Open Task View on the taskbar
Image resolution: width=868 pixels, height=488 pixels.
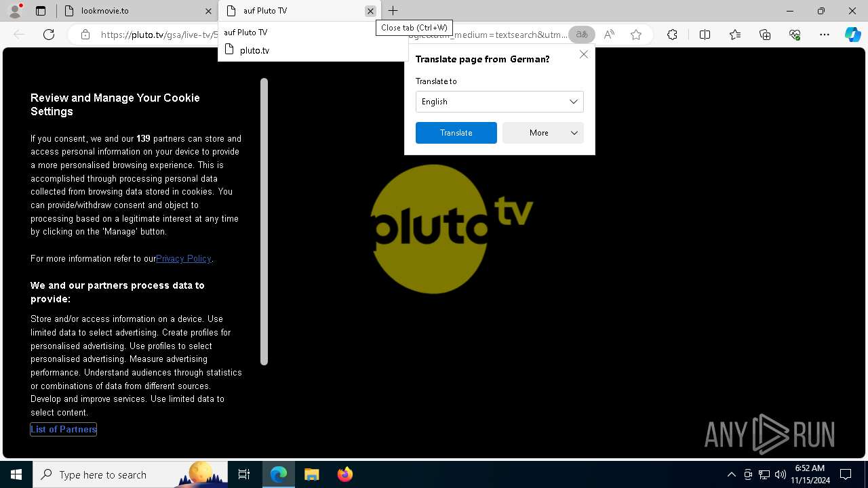(244, 474)
